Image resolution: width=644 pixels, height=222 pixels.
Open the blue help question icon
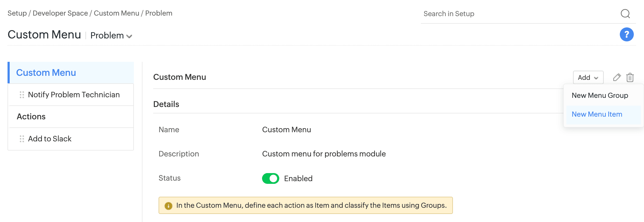(x=627, y=34)
